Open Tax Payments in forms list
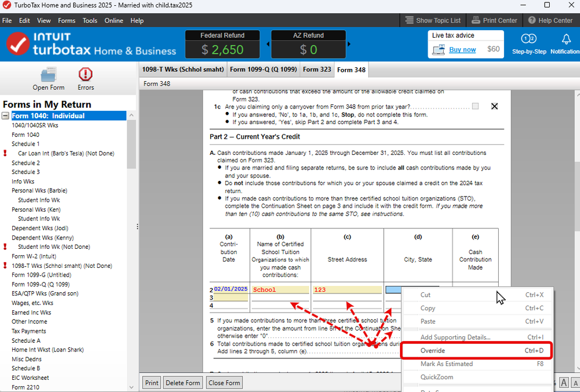The width and height of the screenshot is (580, 392). coord(29,331)
